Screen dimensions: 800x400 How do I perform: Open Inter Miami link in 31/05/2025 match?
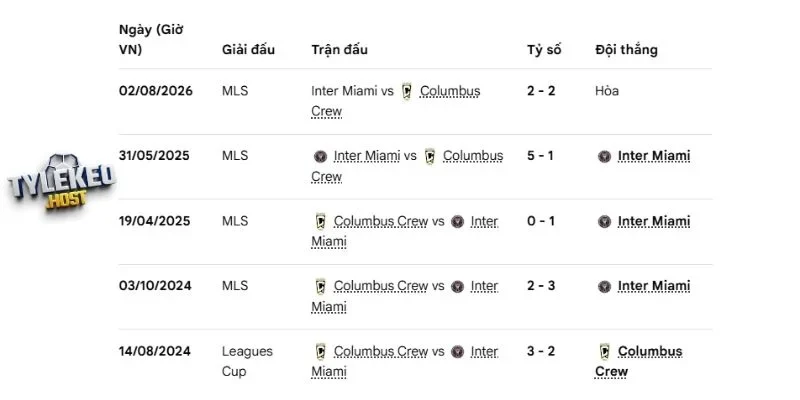[367, 156]
